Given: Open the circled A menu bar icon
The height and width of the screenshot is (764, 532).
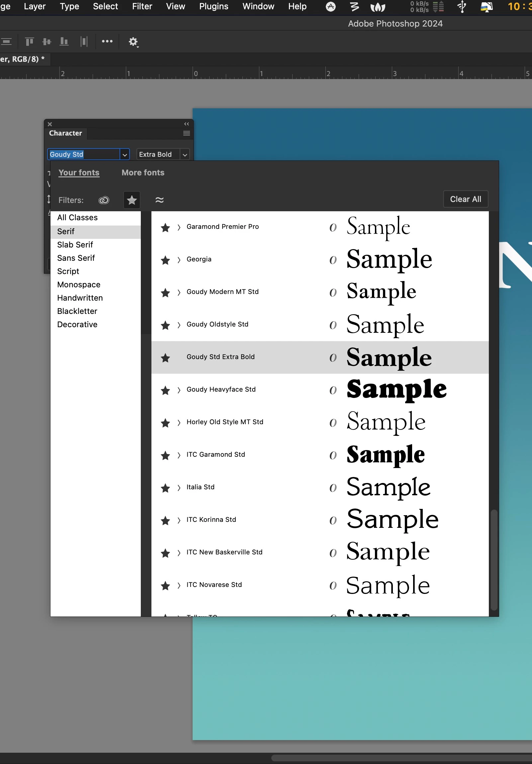Looking at the screenshot, I should (331, 7).
